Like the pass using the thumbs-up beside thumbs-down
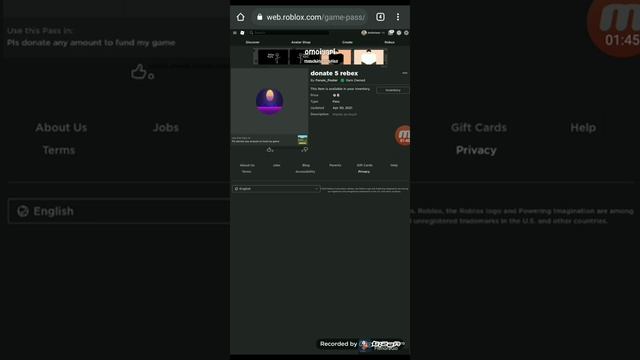The image size is (640, 360). click(270, 150)
